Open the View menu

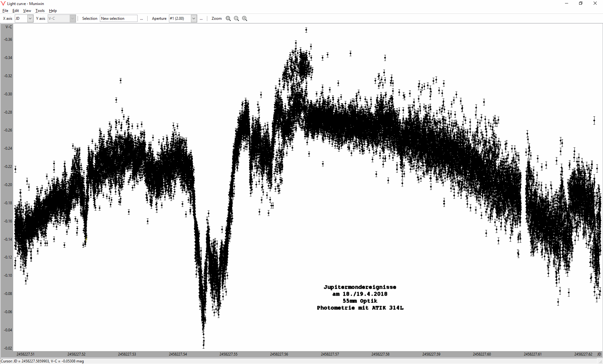point(27,11)
